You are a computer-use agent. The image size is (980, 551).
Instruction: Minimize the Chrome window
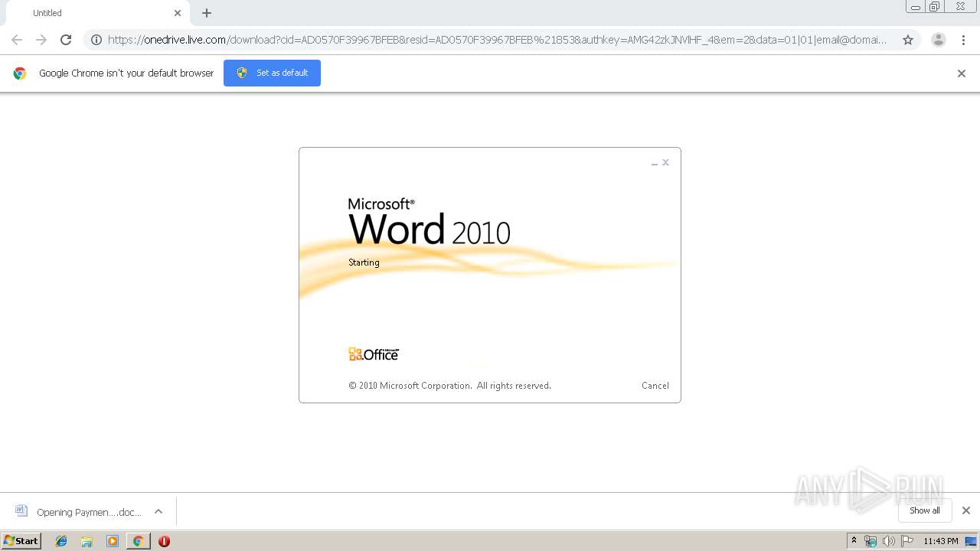[916, 7]
